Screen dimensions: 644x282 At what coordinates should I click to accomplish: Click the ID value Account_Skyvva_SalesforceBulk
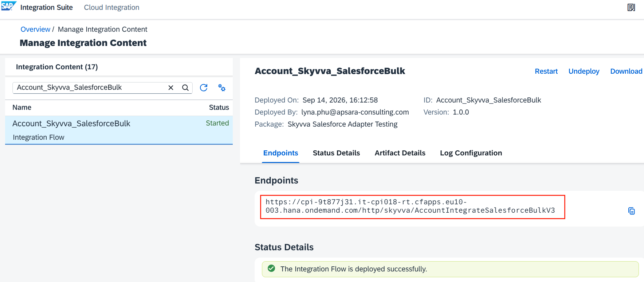489,100
